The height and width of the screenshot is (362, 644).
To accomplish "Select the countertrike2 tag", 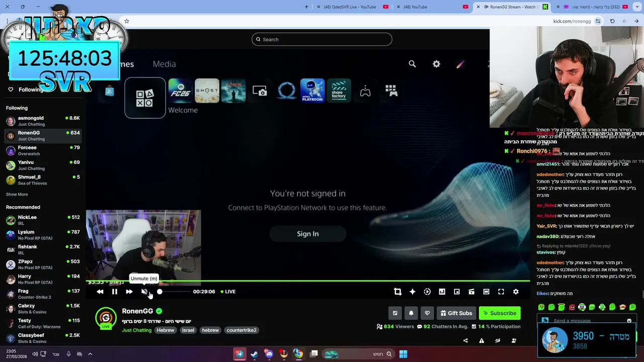I will click(242, 330).
